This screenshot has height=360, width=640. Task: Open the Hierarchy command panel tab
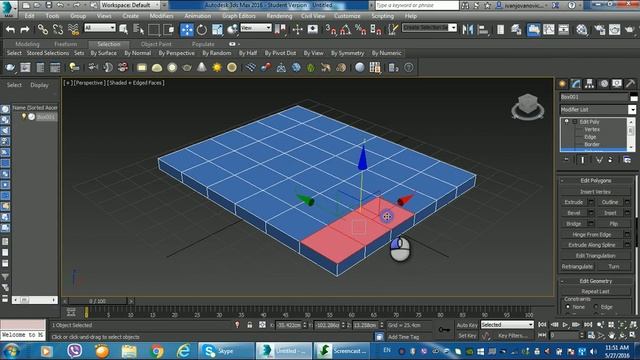tap(589, 84)
